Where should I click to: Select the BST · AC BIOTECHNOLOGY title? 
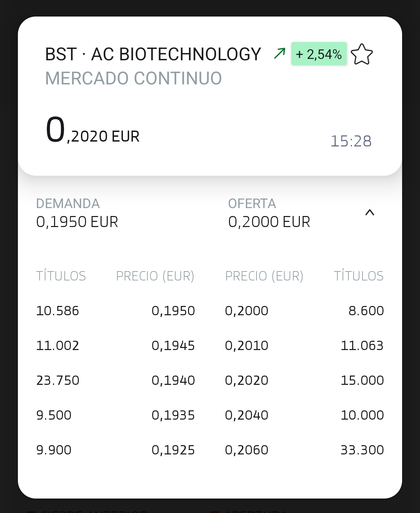coord(153,54)
